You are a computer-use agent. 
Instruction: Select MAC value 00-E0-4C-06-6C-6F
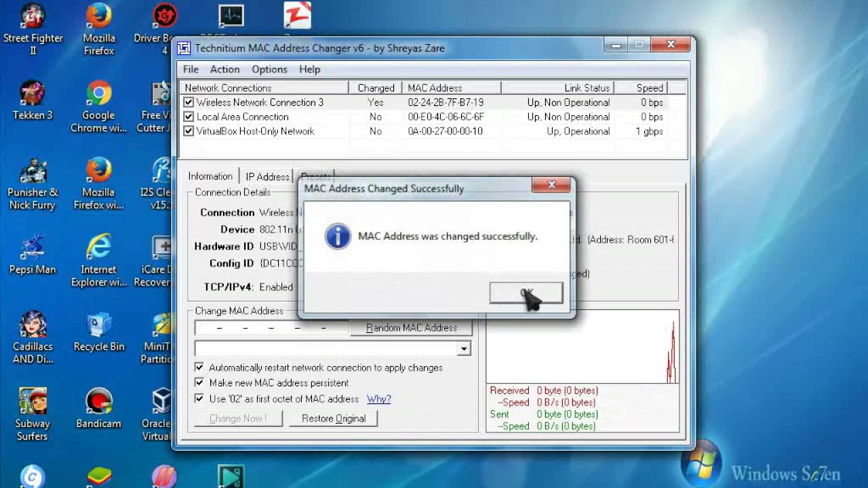pyautogui.click(x=446, y=117)
